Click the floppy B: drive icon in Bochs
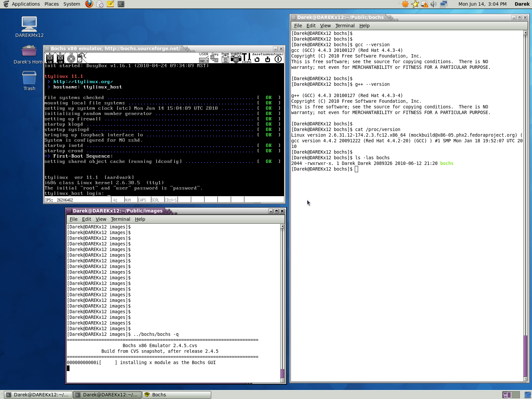The width and height of the screenshot is (532, 399). coord(61,58)
